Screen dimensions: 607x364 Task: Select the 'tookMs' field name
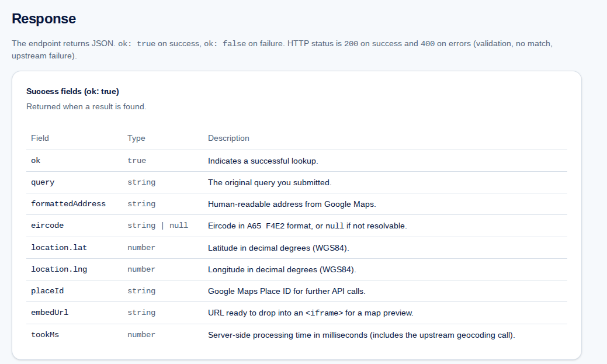pyautogui.click(x=45, y=335)
